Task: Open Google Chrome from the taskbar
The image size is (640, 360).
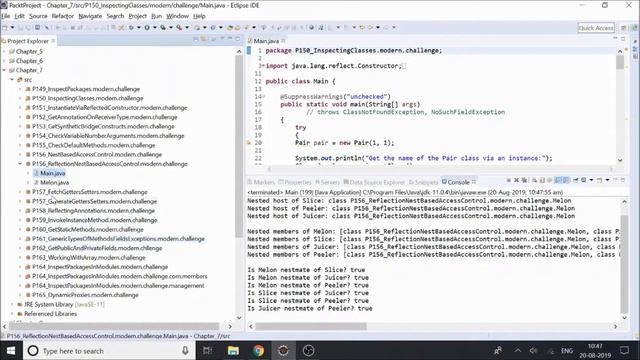Action: click(258, 351)
